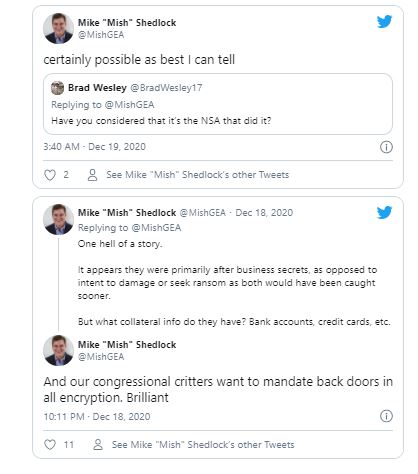Click the Twitter bird logo in first tweet
This screenshot has width=418, height=474.
click(x=384, y=22)
